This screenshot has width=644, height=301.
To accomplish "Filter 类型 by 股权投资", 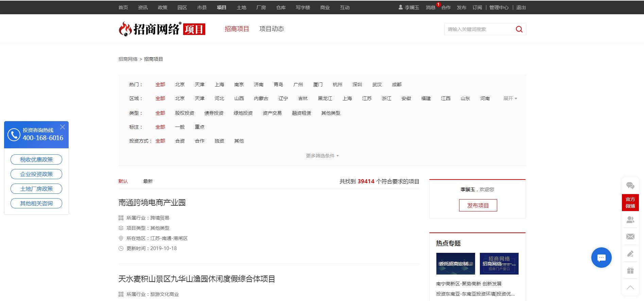I will click(185, 113).
